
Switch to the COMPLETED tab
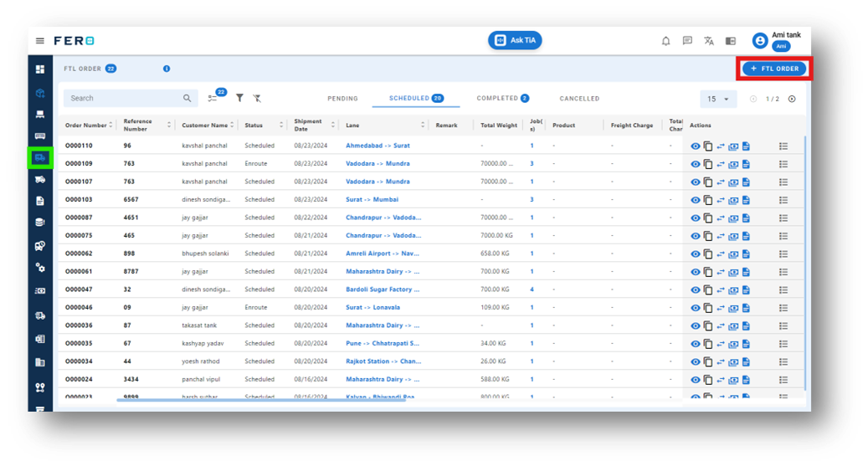[503, 98]
